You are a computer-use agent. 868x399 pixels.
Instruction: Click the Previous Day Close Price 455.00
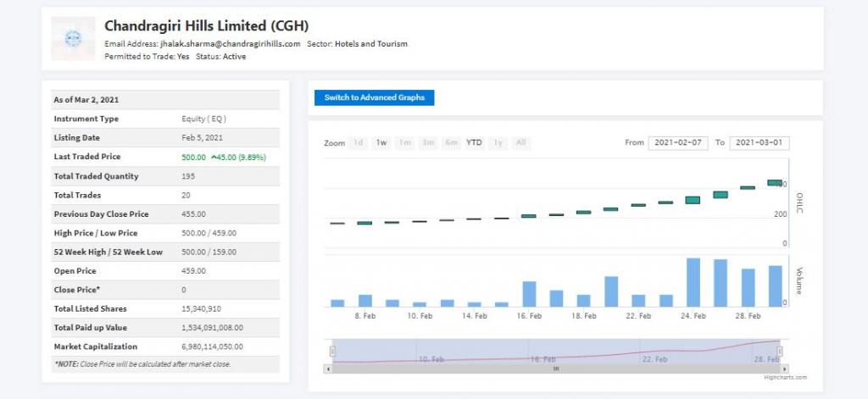[194, 214]
